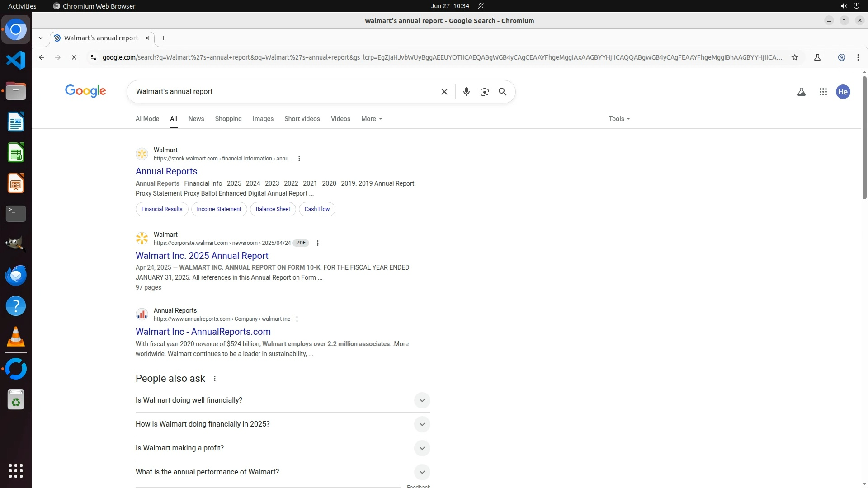Click the Search Labs flask icon

coord(801,92)
